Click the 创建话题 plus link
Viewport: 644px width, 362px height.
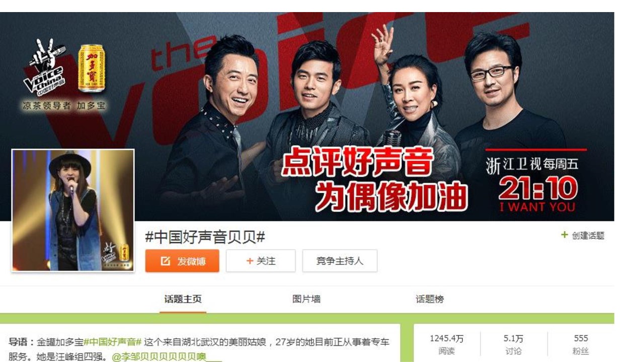[583, 235]
